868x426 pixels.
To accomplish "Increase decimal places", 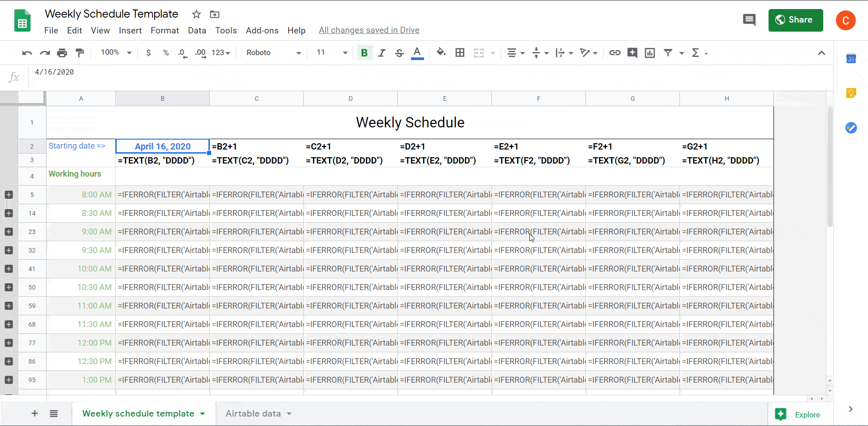I will 200,53.
